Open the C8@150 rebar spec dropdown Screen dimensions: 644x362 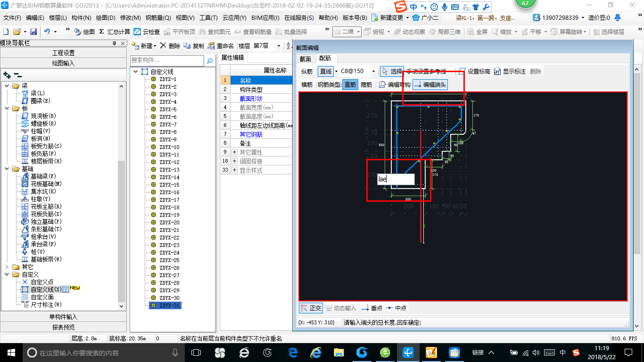tap(373, 71)
